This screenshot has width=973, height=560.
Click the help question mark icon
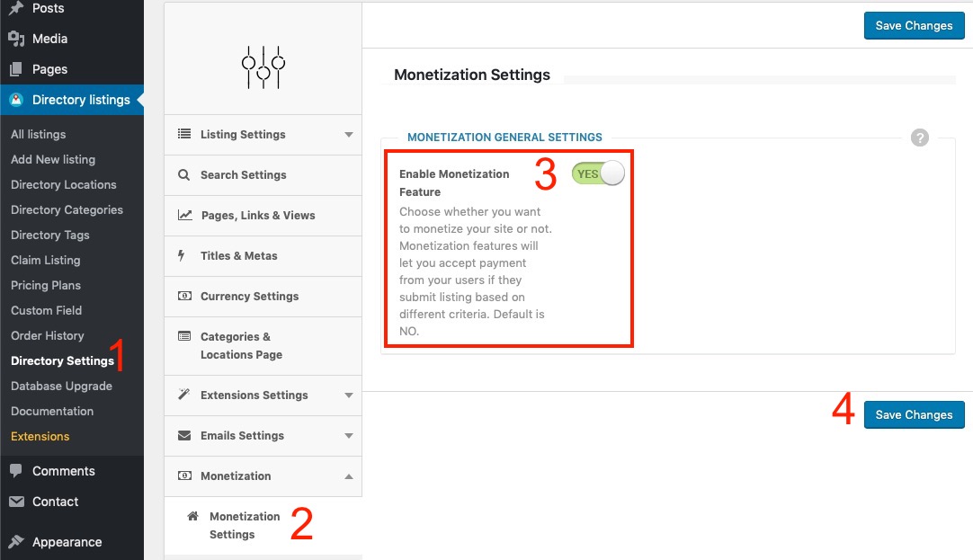tap(919, 137)
